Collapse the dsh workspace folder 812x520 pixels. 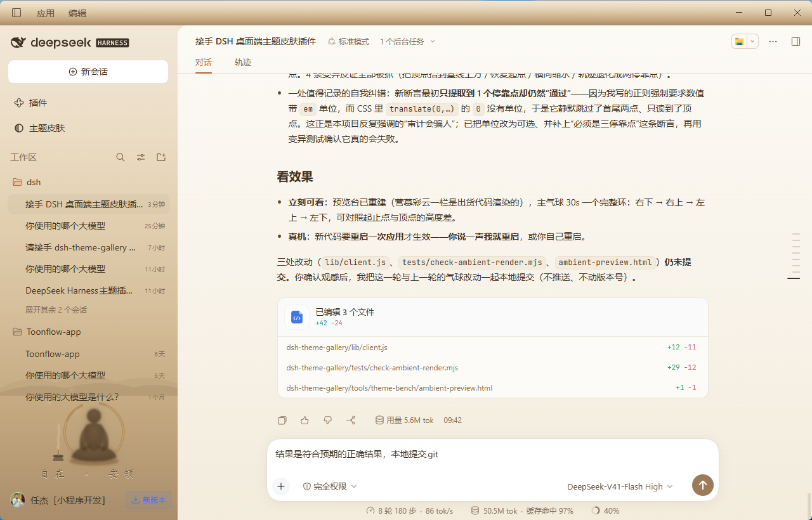[x=88, y=182]
